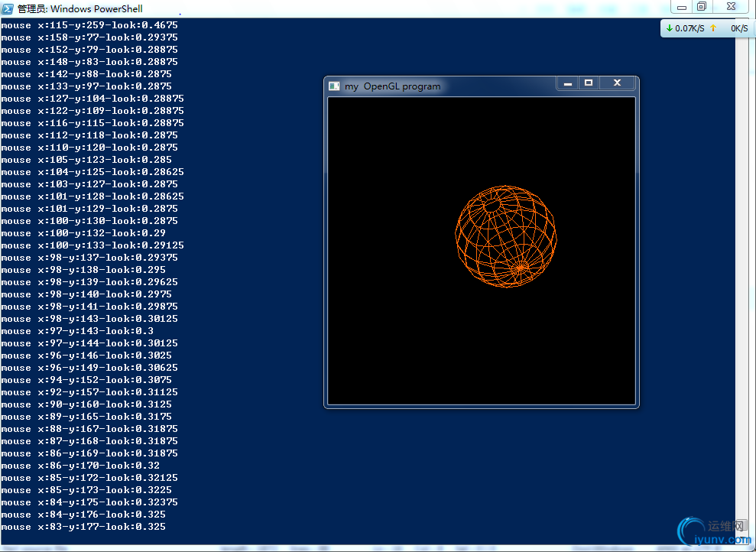
Task: Click the OpenGL program window icon
Action: pos(333,86)
